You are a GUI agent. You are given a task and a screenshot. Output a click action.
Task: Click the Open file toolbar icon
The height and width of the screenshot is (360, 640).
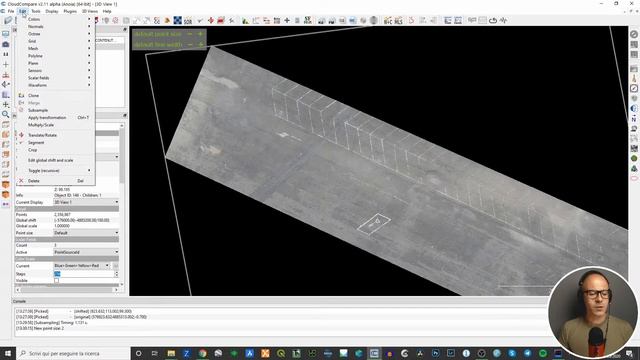click(8, 20)
